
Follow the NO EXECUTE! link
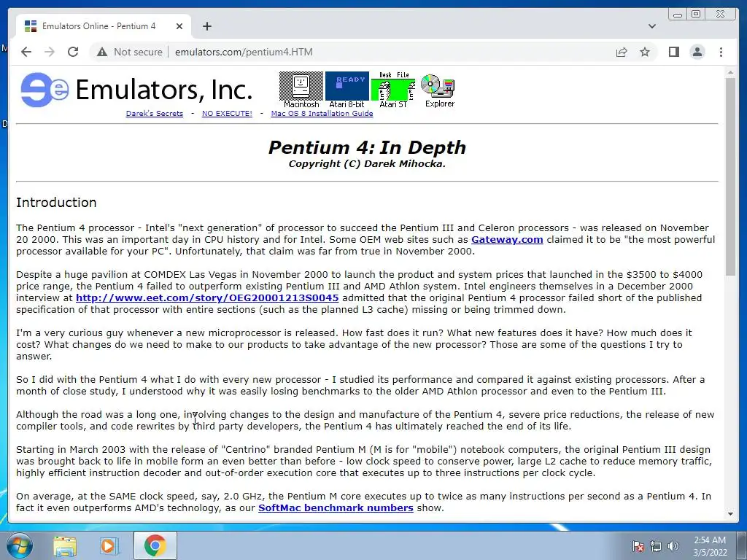(x=227, y=113)
